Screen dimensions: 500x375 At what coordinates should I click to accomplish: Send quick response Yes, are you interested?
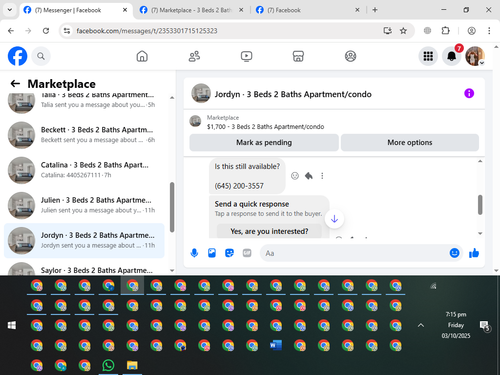pos(269,231)
